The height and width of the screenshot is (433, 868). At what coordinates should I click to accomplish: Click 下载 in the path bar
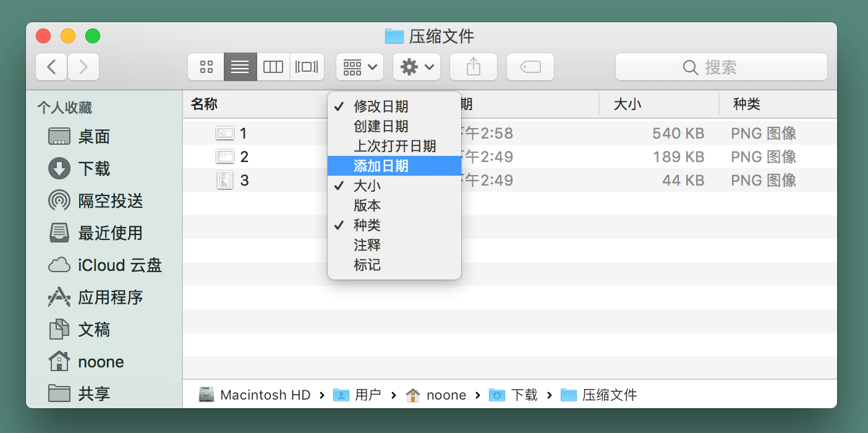tap(523, 395)
